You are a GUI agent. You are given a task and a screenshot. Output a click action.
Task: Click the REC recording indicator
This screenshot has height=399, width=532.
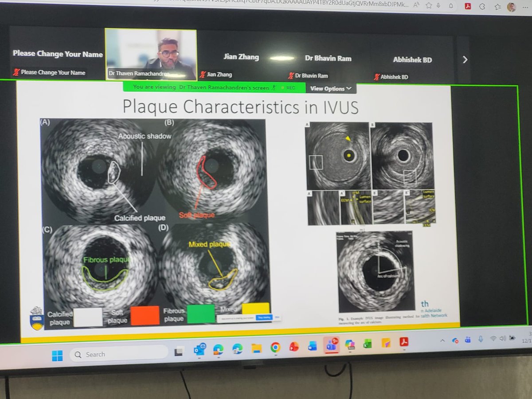(288, 88)
